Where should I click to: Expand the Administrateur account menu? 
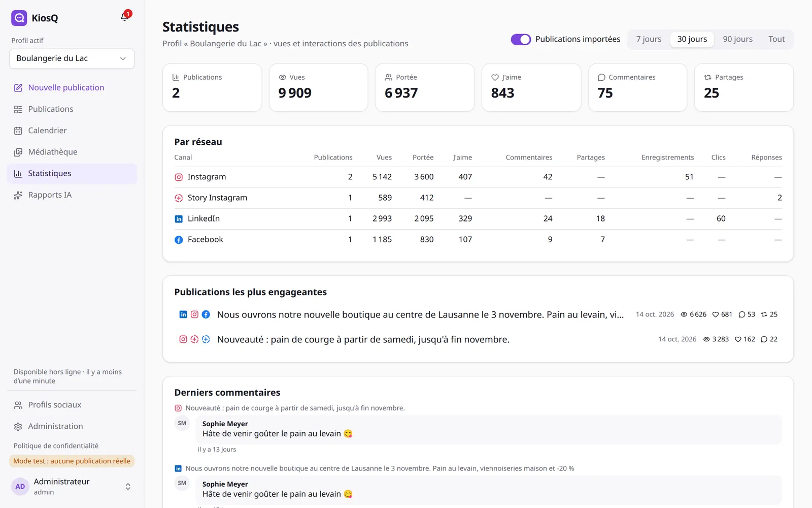[x=72, y=487]
